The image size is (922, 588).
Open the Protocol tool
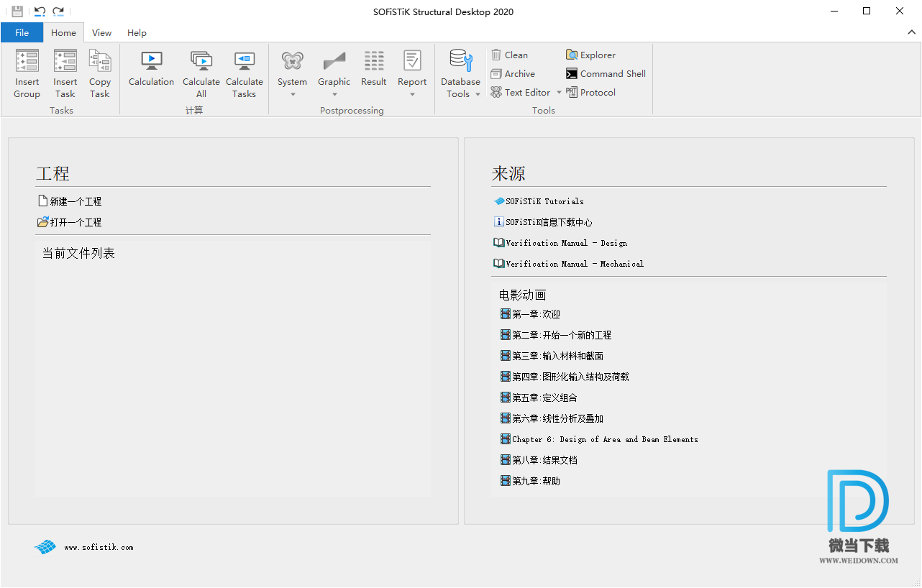tap(590, 93)
